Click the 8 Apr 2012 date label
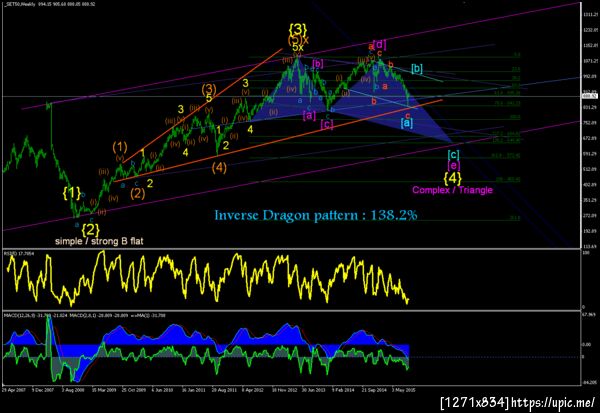Screen dimensions: 600x413 click(253, 390)
